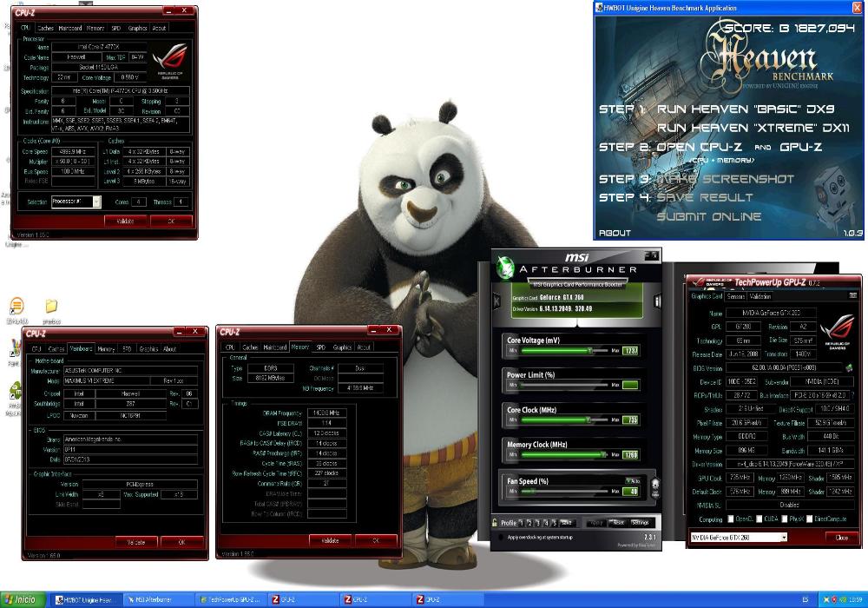Click the first CPU-Z taskbar button
The image size is (868, 608).
(x=302, y=599)
